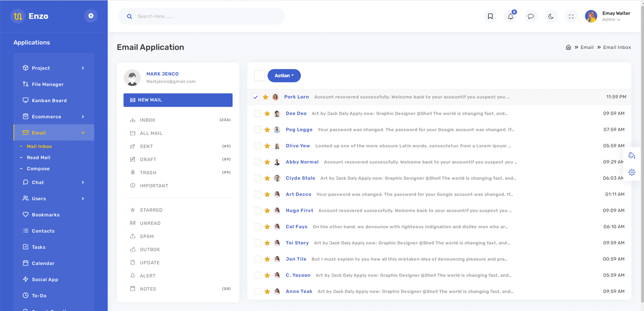
Task: Select the Peg Legge email checkbox
Action: 257,130
